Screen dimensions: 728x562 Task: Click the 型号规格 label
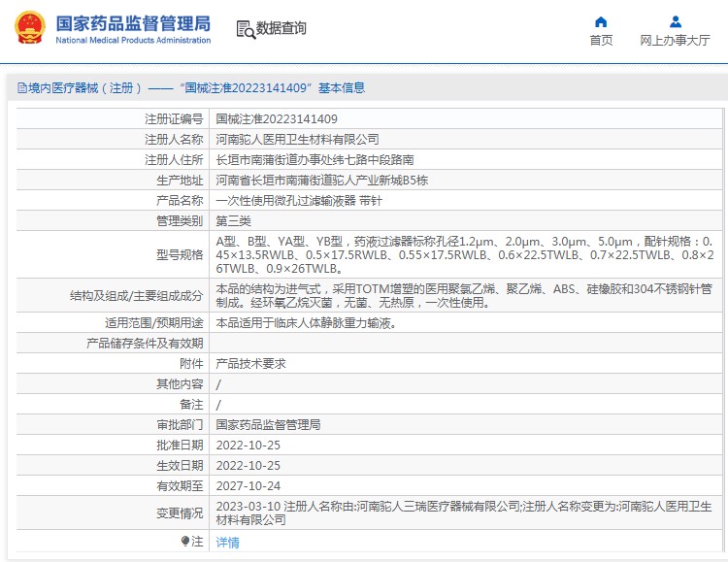(x=180, y=255)
